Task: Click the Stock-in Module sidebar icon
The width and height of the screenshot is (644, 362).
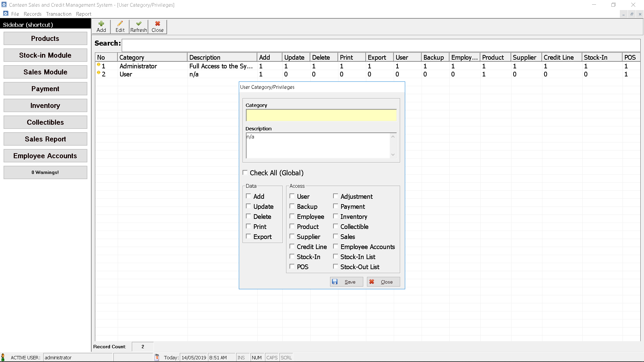Action: pyautogui.click(x=45, y=55)
